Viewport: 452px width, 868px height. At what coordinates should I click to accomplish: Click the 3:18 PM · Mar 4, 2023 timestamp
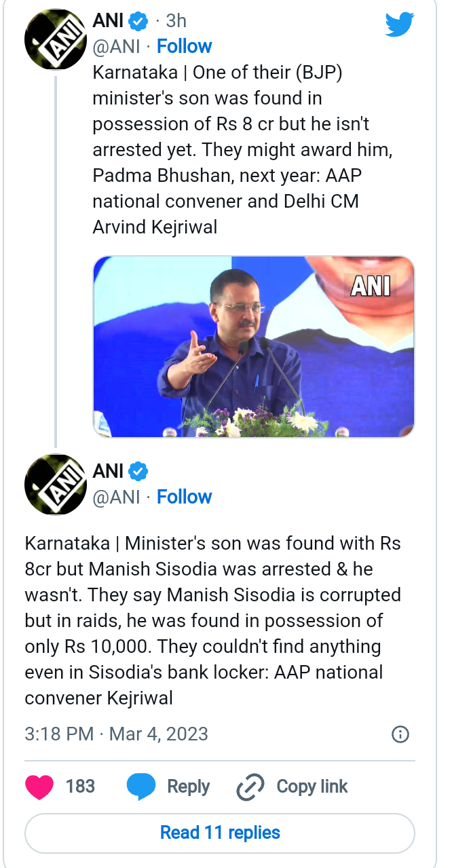(116, 734)
